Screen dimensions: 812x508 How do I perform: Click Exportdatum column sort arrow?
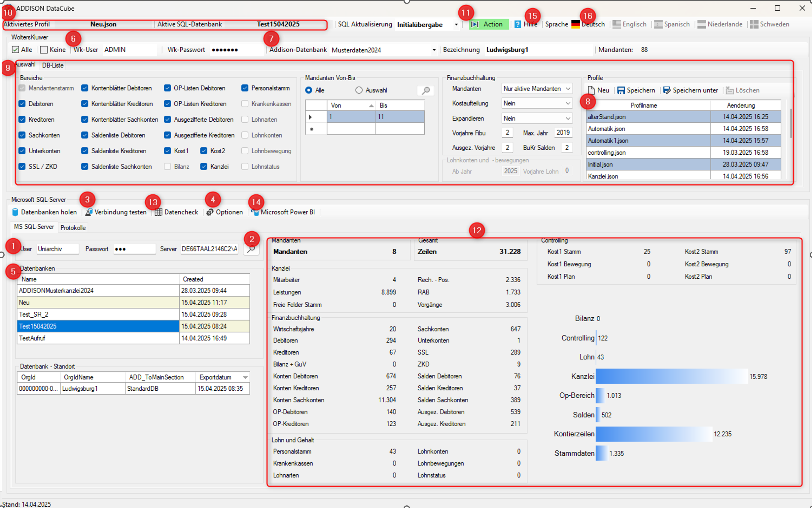245,377
